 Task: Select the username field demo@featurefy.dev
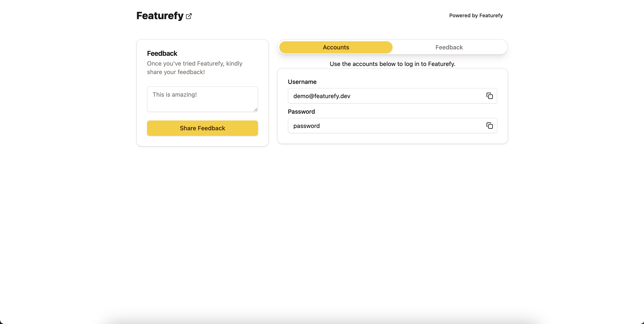tap(392, 96)
